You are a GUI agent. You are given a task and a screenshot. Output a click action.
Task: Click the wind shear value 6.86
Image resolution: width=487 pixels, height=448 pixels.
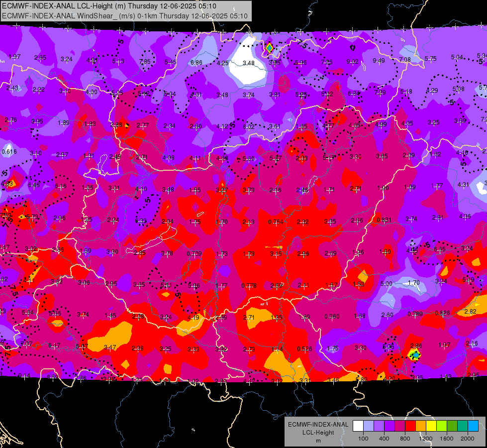196,63
